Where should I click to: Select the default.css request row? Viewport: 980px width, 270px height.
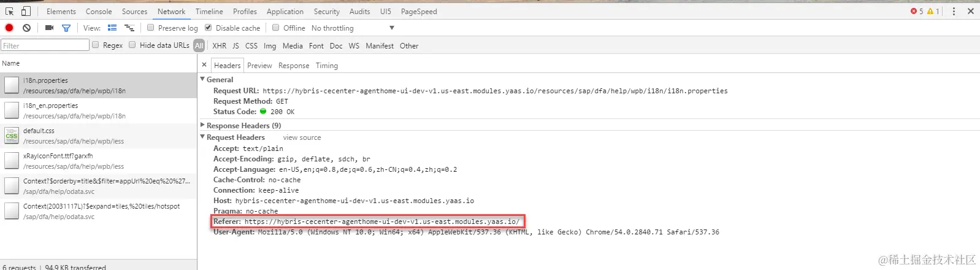98,136
